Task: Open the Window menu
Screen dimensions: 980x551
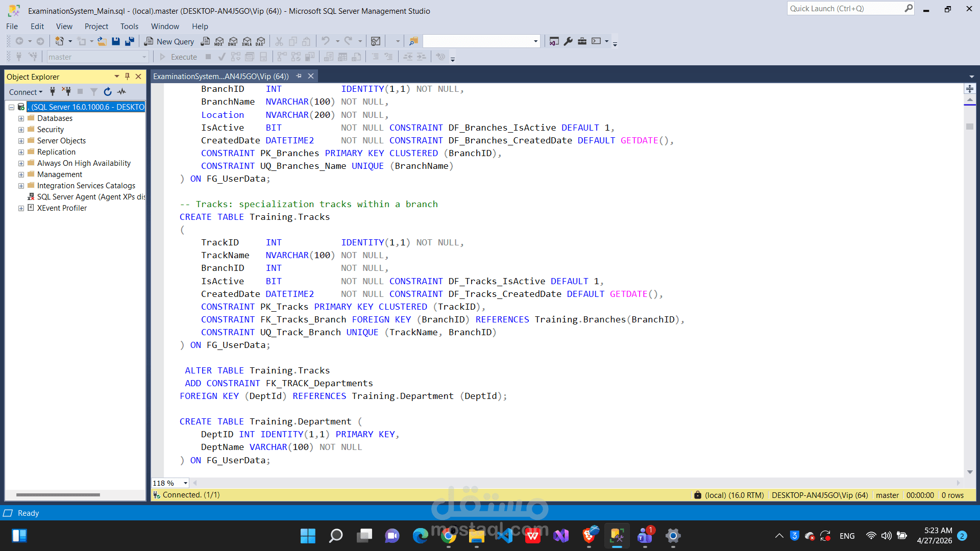Action: click(x=165, y=27)
